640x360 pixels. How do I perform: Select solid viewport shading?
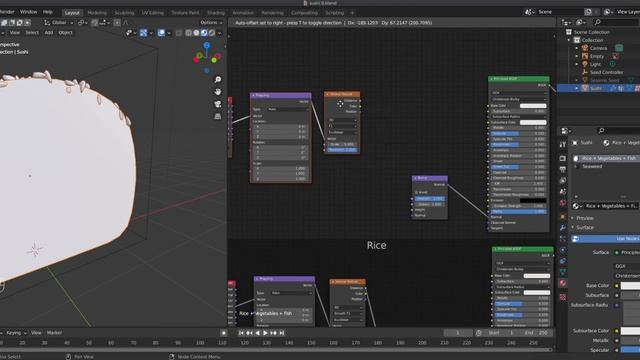coord(196,33)
